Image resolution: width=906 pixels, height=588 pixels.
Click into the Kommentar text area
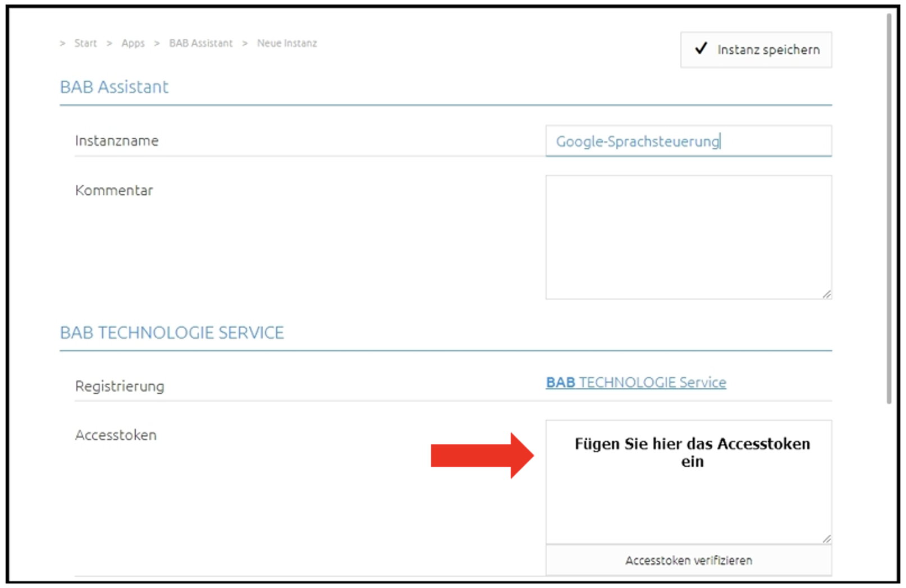[x=689, y=237]
